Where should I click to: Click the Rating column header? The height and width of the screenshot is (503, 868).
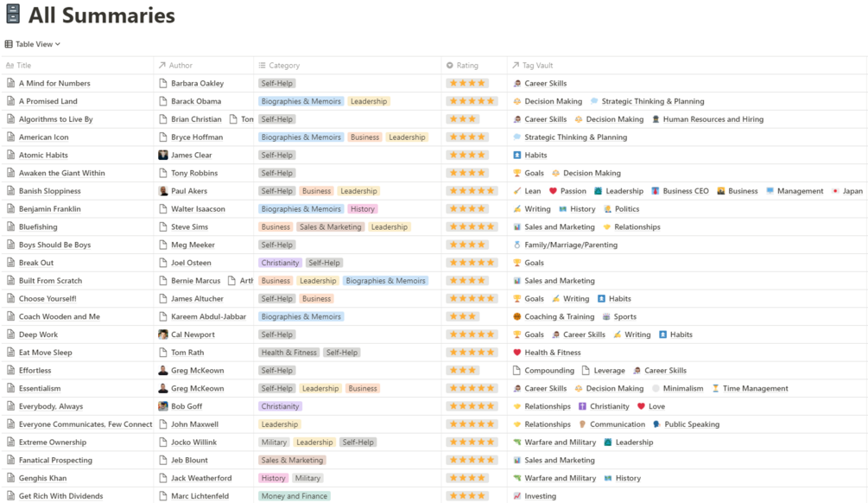(462, 66)
